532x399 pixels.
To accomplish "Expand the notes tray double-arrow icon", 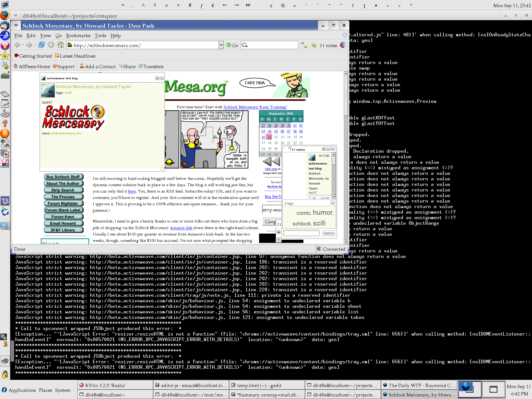I will (x=279, y=239).
